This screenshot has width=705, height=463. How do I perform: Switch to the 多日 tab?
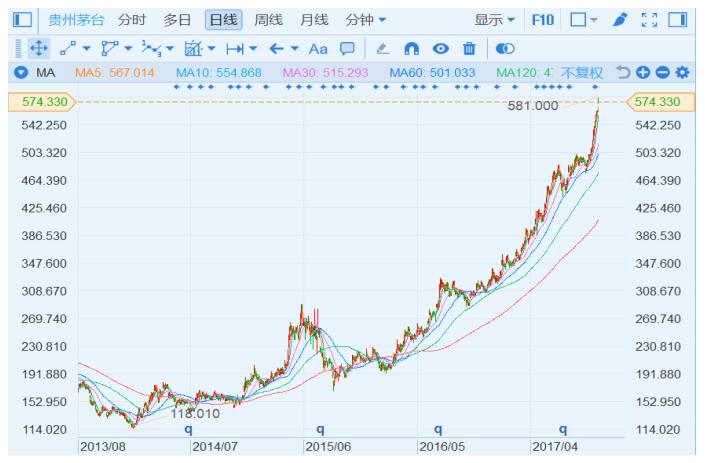click(x=177, y=20)
